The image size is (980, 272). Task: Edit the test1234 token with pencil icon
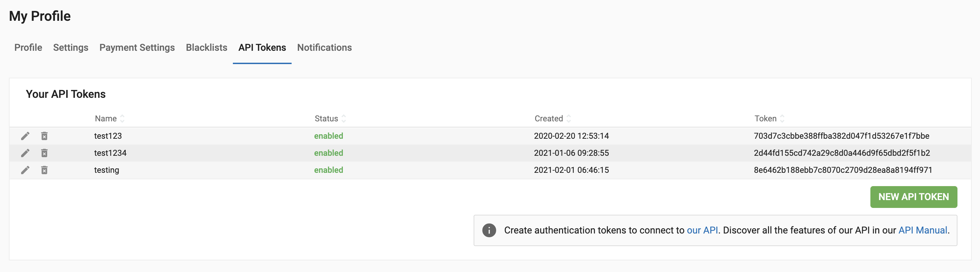[25, 153]
